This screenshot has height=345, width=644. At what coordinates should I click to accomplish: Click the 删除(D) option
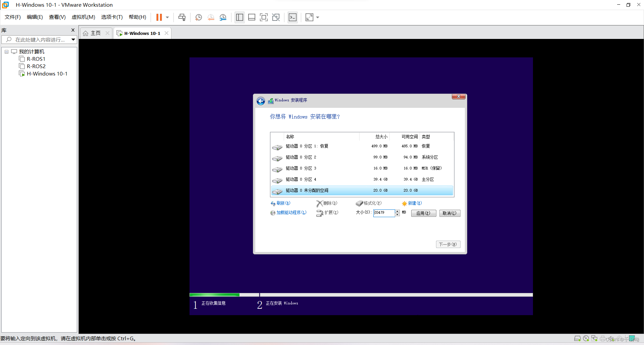point(327,203)
